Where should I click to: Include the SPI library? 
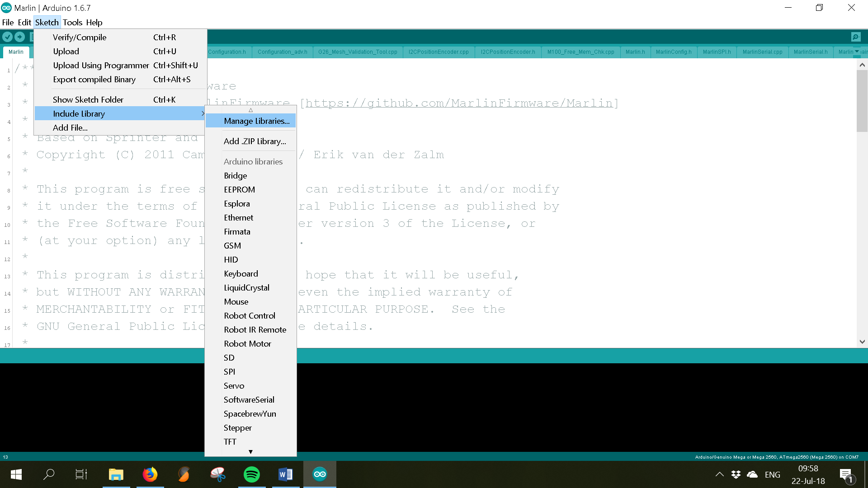point(251,372)
